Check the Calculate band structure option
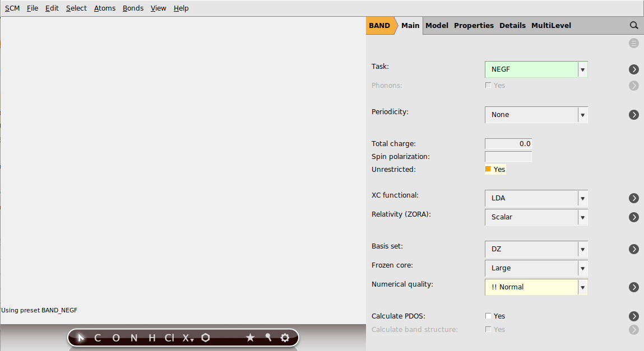The image size is (644, 351). 488,329
